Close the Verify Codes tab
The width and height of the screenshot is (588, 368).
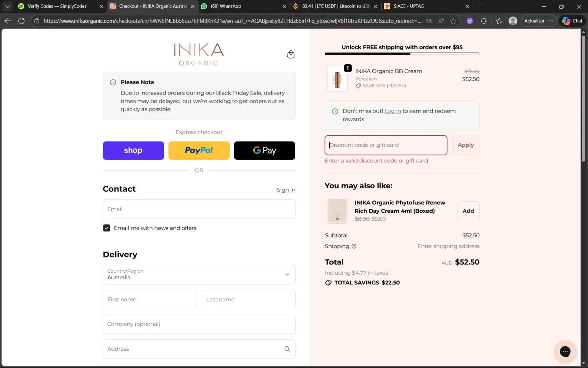click(x=101, y=6)
